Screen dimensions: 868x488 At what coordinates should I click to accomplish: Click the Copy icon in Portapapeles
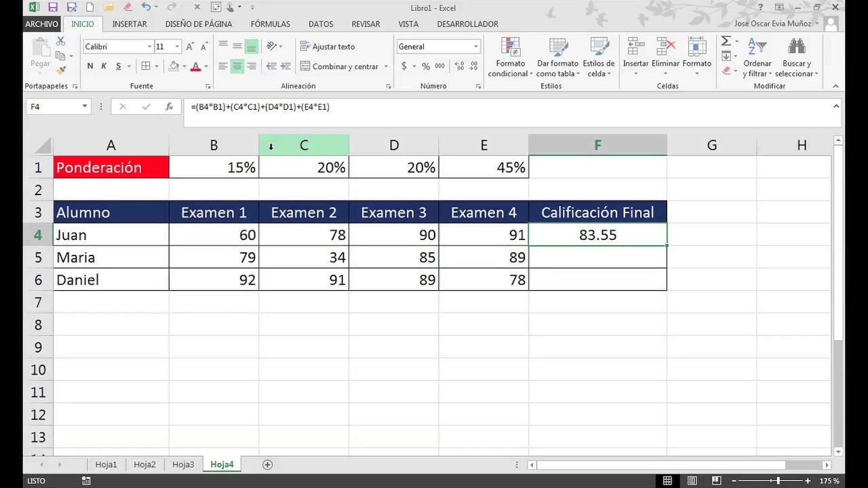[x=60, y=56]
